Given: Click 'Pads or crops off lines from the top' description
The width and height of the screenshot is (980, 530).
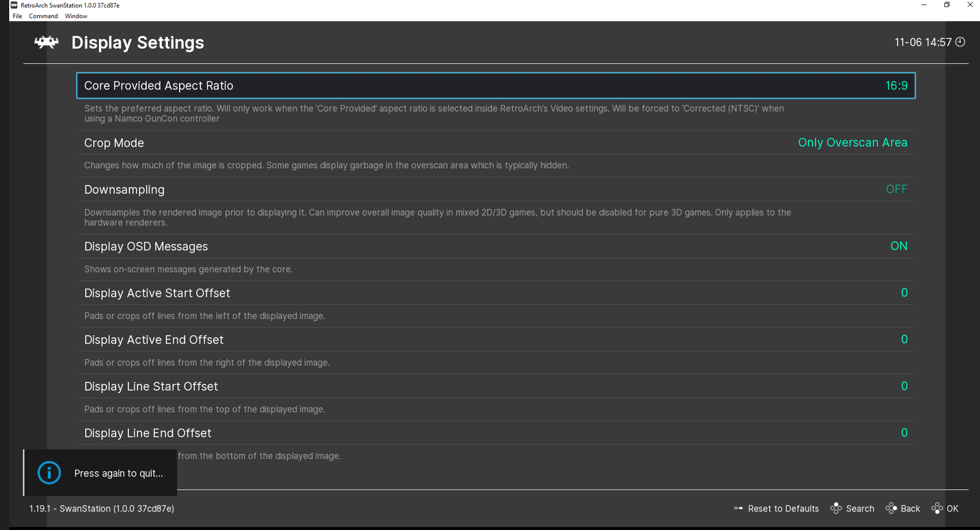Looking at the screenshot, I should point(204,409).
